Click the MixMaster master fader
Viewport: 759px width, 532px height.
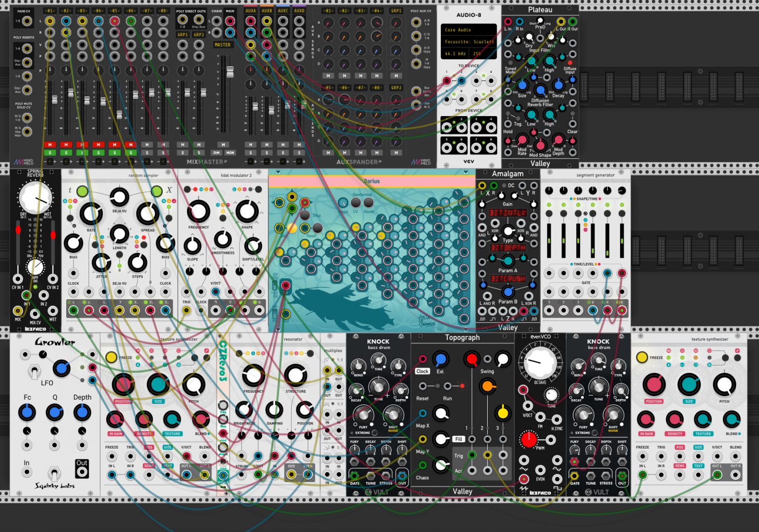click(x=230, y=72)
